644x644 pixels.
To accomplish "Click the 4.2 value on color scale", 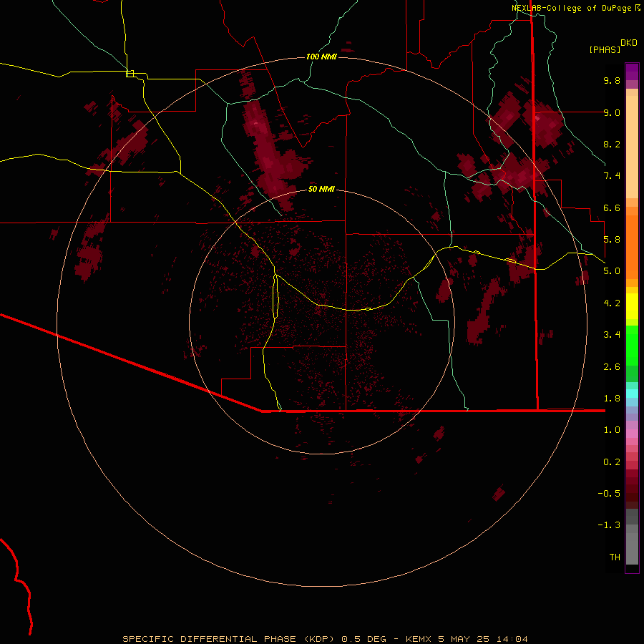I will [x=612, y=303].
